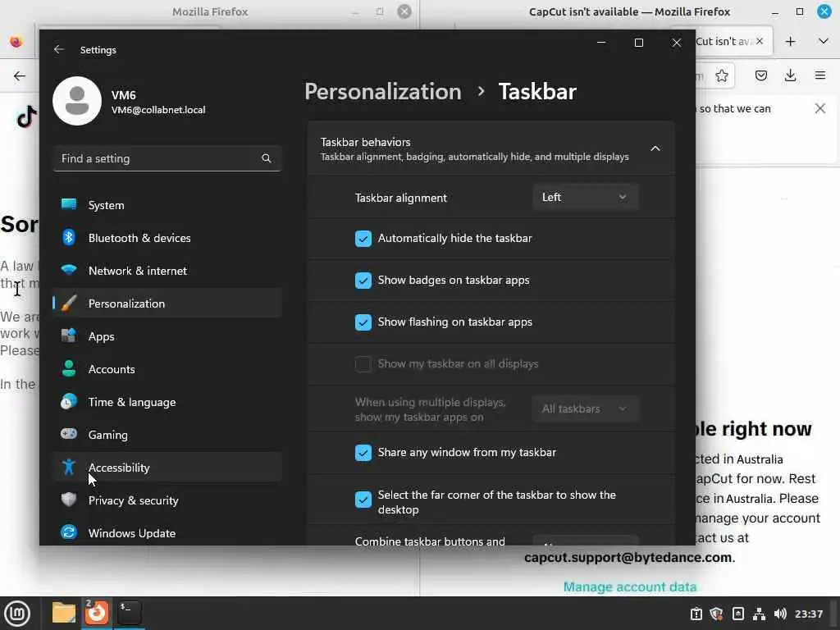Click the update manager shield tray icon
840x630 pixels.
pyautogui.click(x=716, y=614)
